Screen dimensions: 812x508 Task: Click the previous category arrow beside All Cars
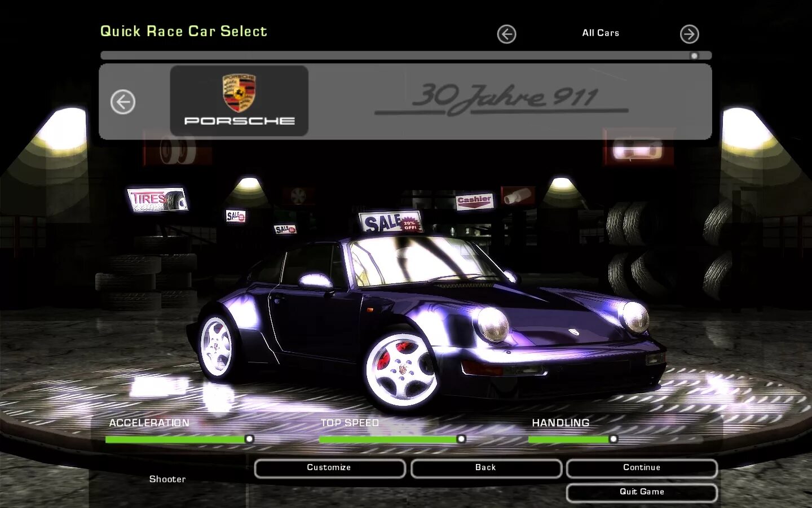pos(506,34)
